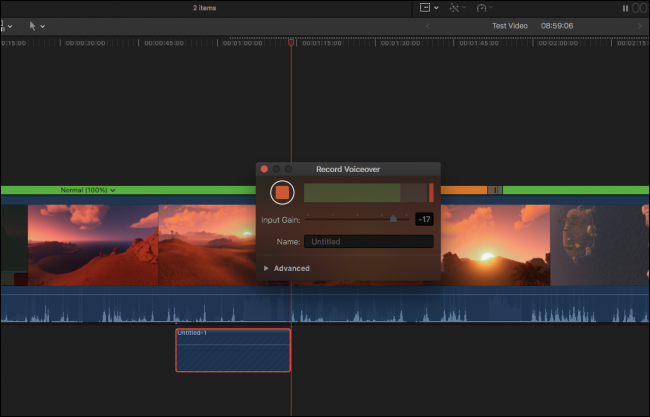Select the red desert landscape clip thumbnail
The height and width of the screenshot is (417, 650).
(x=93, y=245)
